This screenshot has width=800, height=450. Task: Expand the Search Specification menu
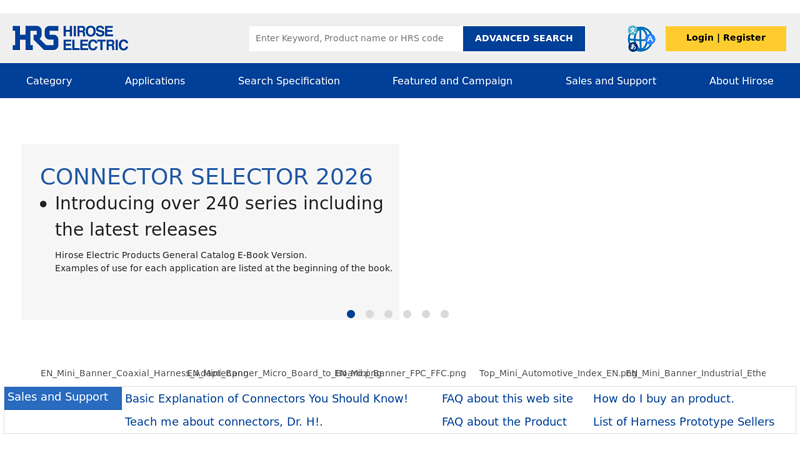[289, 81]
